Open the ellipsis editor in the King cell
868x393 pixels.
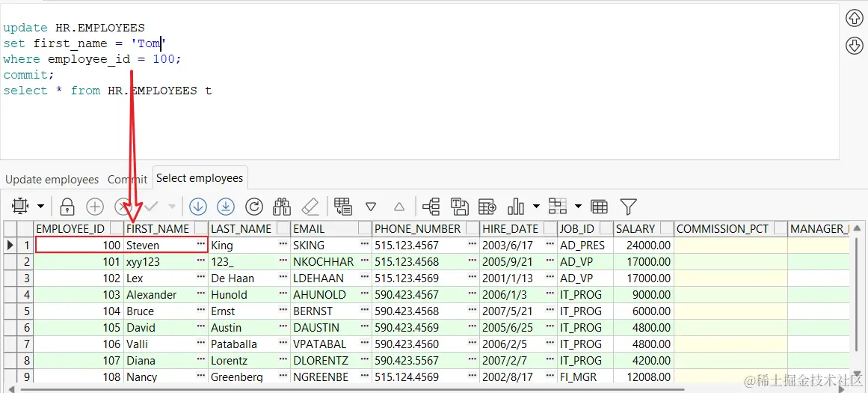283,245
